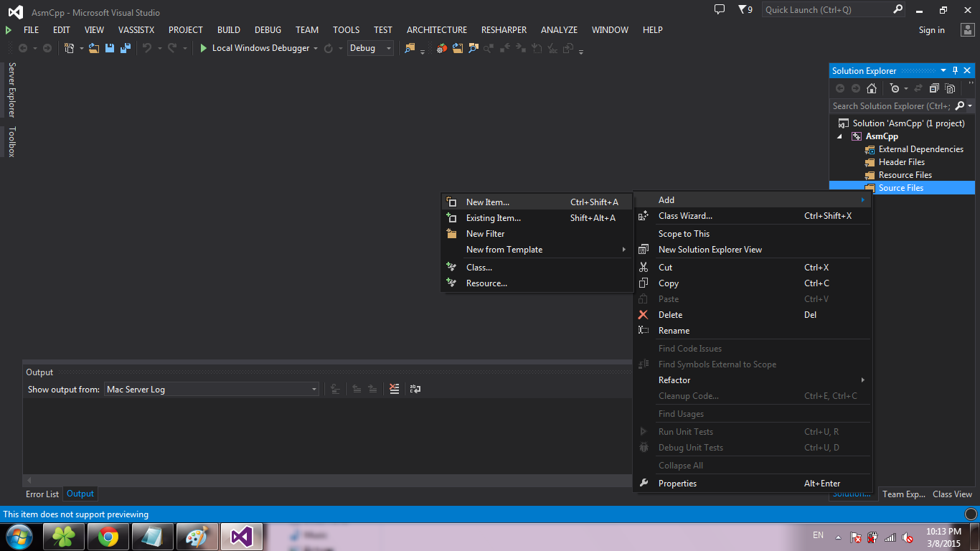Select the Header Files folder

coord(902,162)
